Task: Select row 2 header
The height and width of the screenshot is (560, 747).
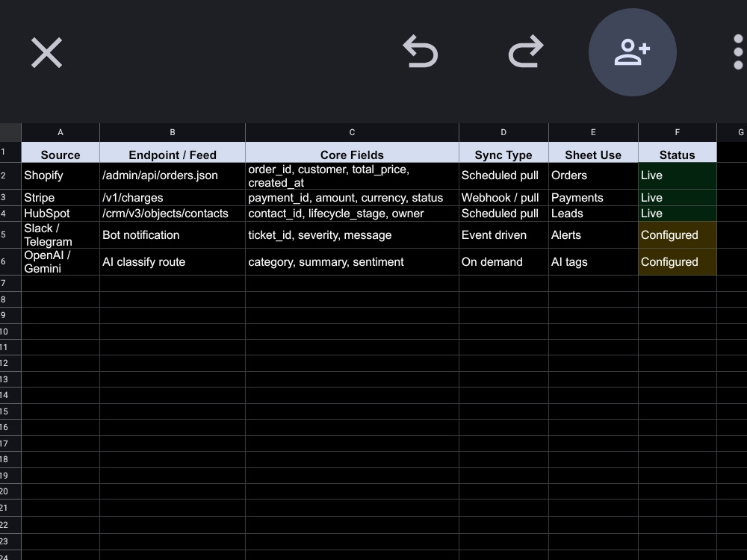Action: click(x=10, y=175)
